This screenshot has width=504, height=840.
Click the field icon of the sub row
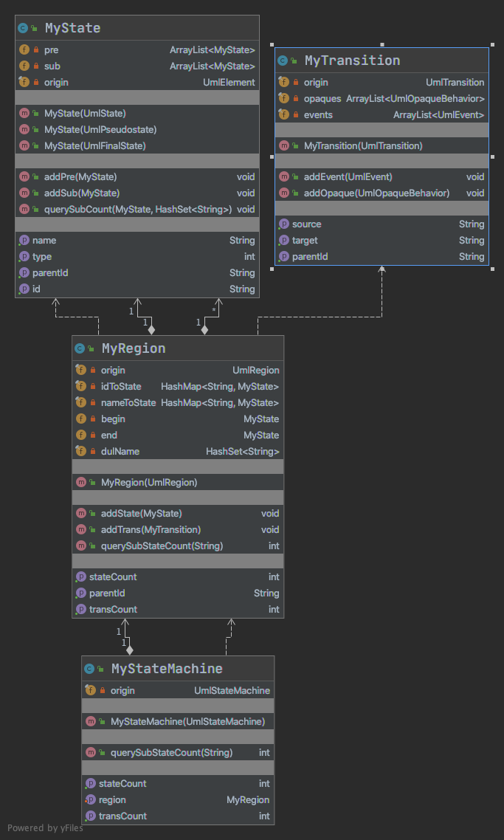click(x=24, y=66)
